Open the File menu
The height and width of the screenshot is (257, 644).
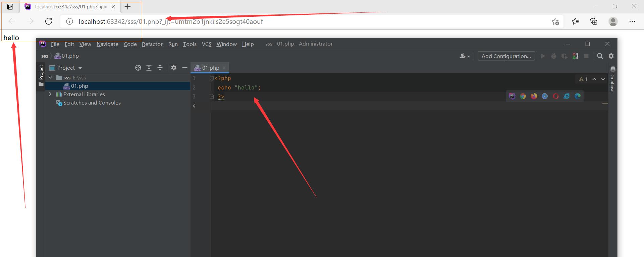[55, 44]
